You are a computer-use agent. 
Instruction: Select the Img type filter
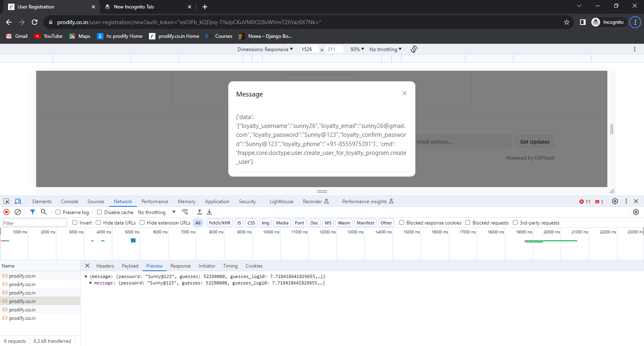pyautogui.click(x=265, y=223)
